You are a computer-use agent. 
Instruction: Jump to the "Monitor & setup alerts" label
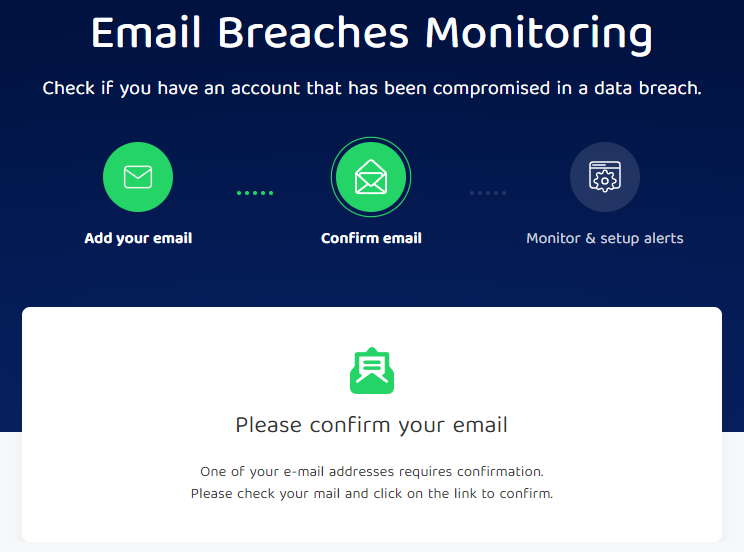(x=604, y=238)
